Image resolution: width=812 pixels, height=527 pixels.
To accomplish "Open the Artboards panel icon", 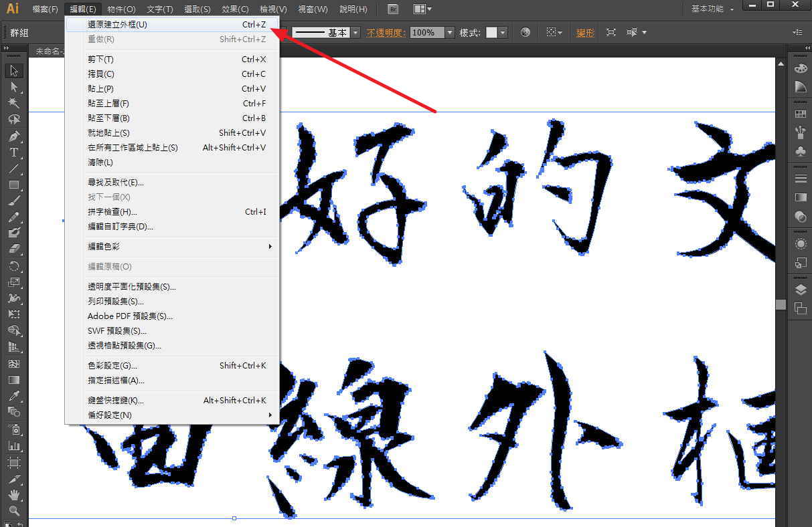I will tap(800, 308).
